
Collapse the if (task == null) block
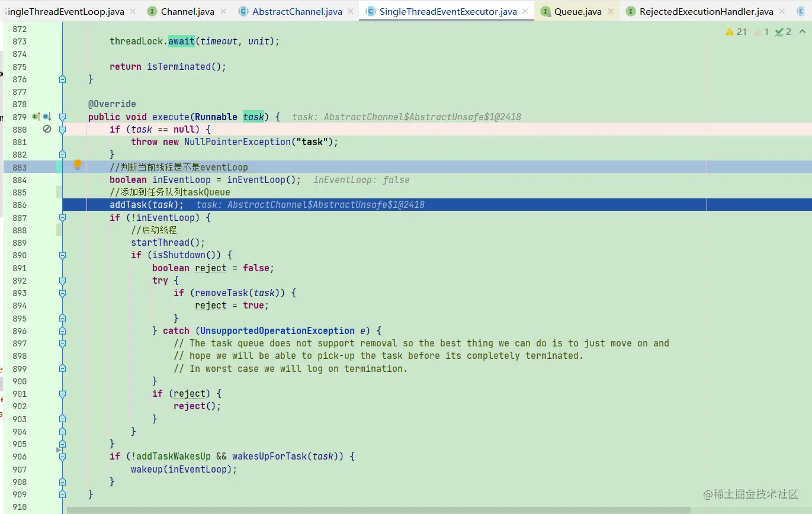tap(62, 129)
